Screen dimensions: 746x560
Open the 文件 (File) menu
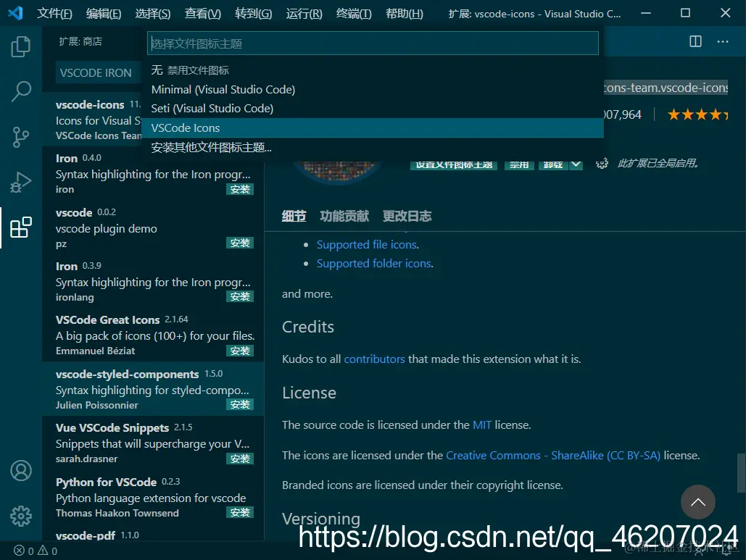54,13
